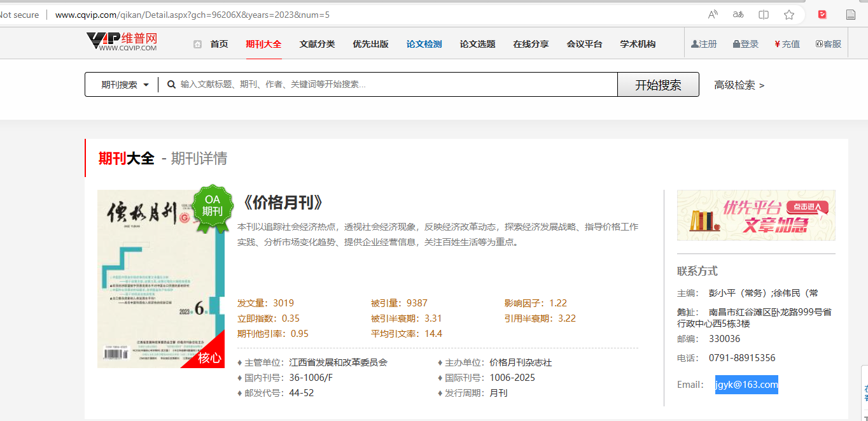The image size is (868, 421).
Task: Click the browser Read aloud icon
Action: click(x=713, y=15)
